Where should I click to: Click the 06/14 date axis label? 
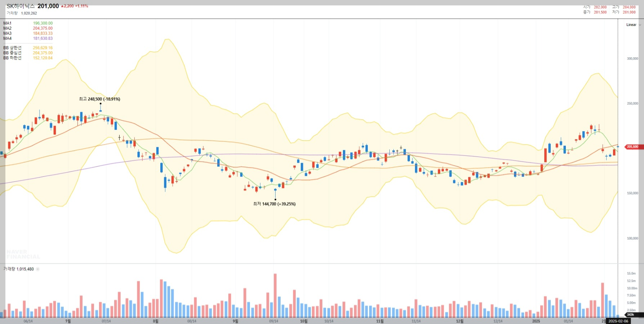28,321
